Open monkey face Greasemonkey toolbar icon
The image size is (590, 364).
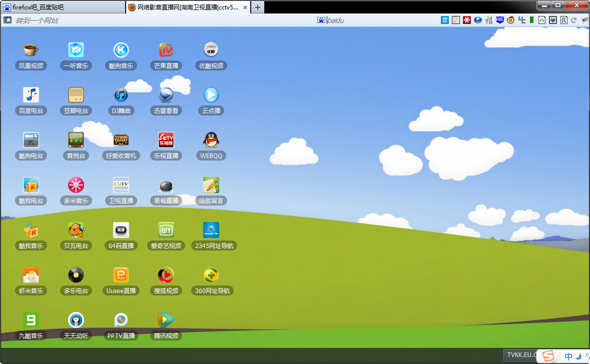(510, 20)
